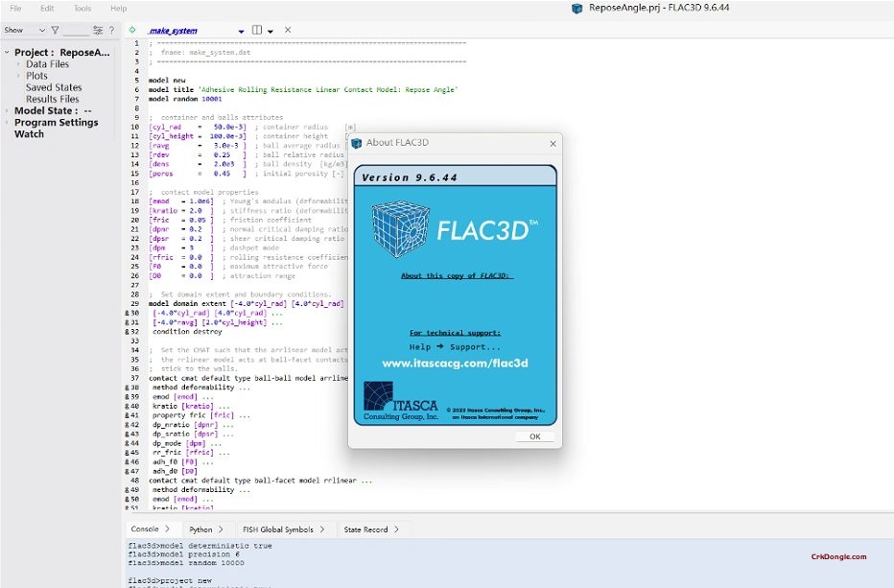Click the question mark help icon
The width and height of the screenshot is (894, 588).
coord(111,30)
